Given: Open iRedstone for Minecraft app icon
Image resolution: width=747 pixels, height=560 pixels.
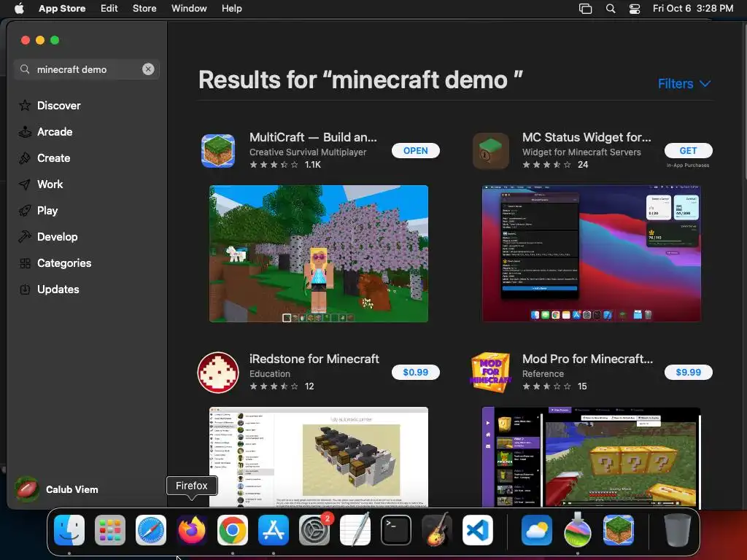Looking at the screenshot, I should 218,373.
